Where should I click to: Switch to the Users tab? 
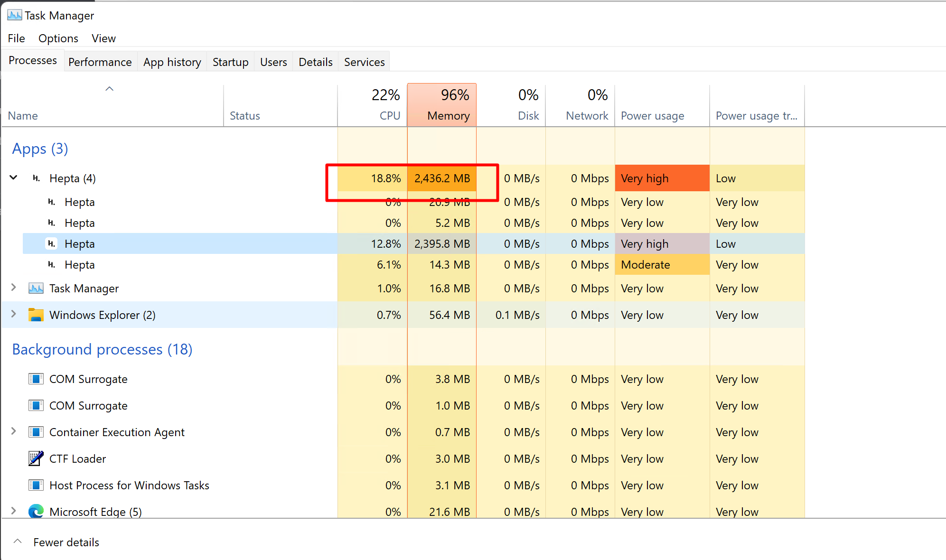(274, 62)
